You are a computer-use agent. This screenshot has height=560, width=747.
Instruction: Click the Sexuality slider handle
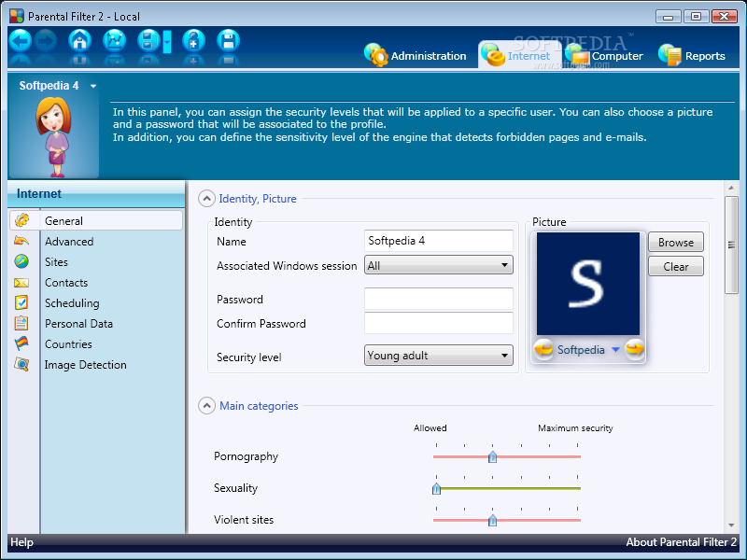(x=436, y=488)
